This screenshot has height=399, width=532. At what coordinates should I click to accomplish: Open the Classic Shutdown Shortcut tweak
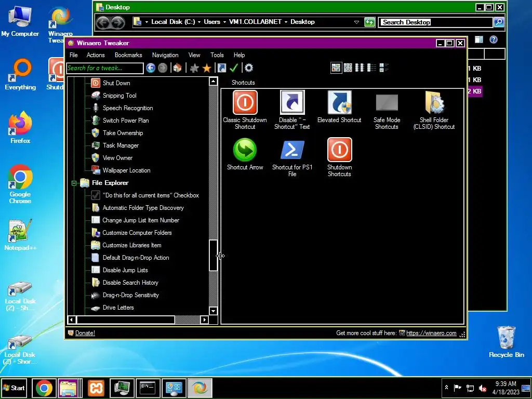[245, 110]
